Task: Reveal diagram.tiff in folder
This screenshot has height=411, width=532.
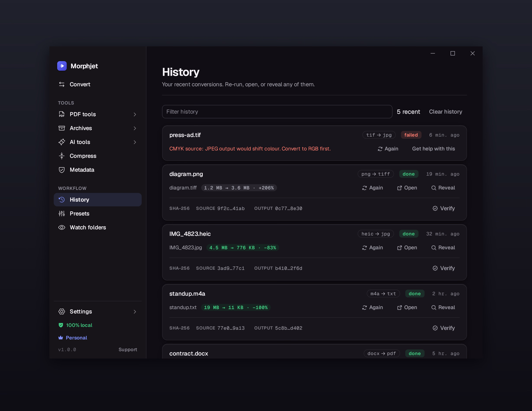Action: point(443,188)
